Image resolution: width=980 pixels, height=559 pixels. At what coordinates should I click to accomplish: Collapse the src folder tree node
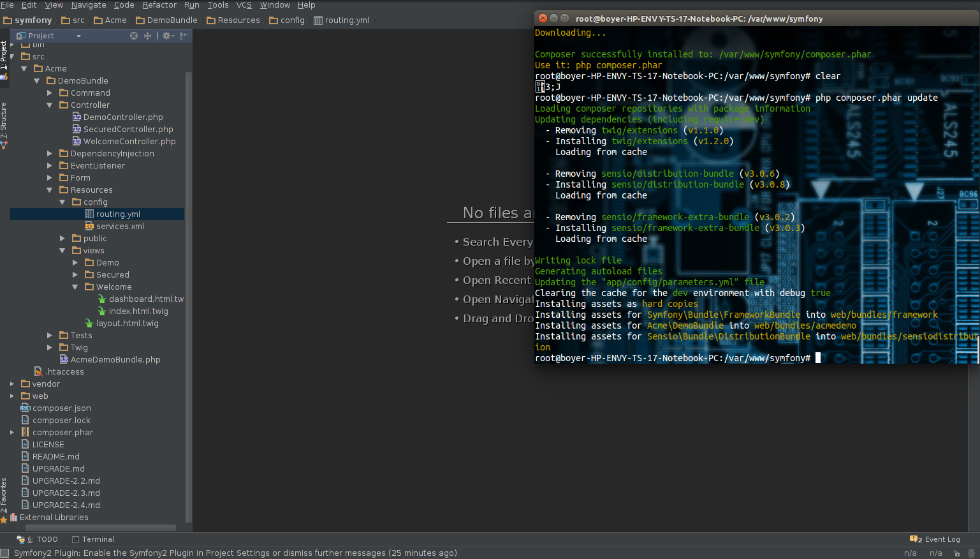12,57
